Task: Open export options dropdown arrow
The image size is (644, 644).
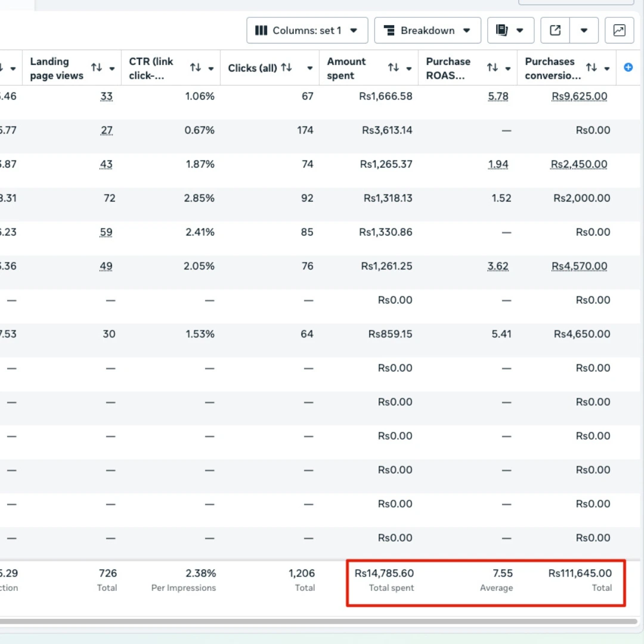Action: (x=584, y=30)
